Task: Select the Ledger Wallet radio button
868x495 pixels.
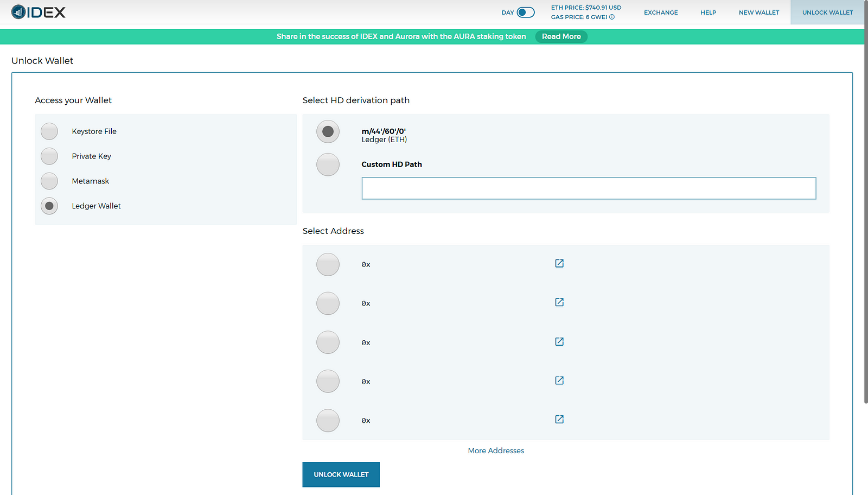Action: (x=49, y=206)
